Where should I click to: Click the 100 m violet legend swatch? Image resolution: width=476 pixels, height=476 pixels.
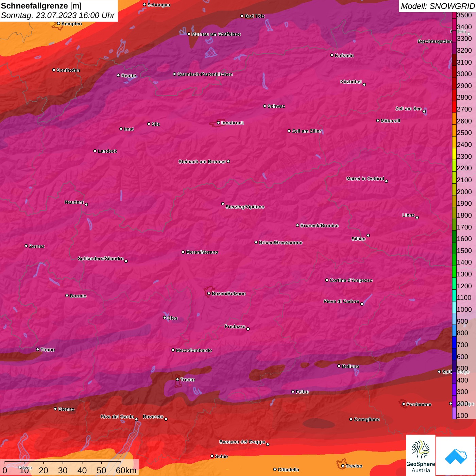[x=454, y=413]
